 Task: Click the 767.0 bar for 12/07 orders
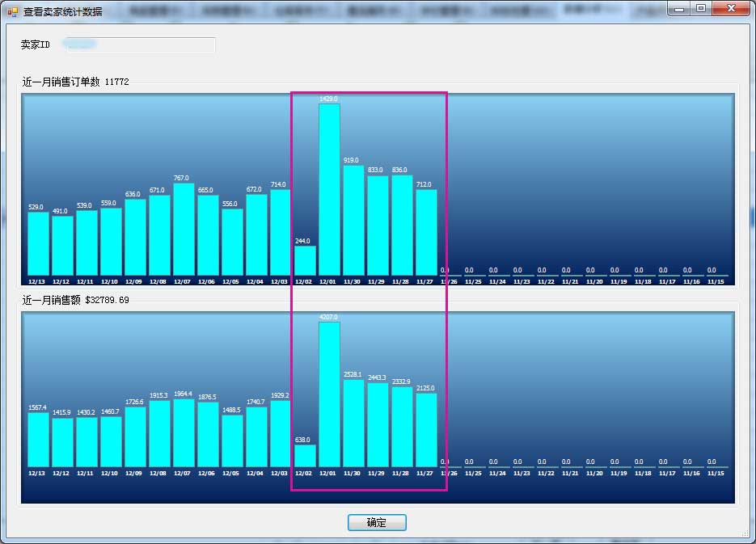tap(184, 229)
